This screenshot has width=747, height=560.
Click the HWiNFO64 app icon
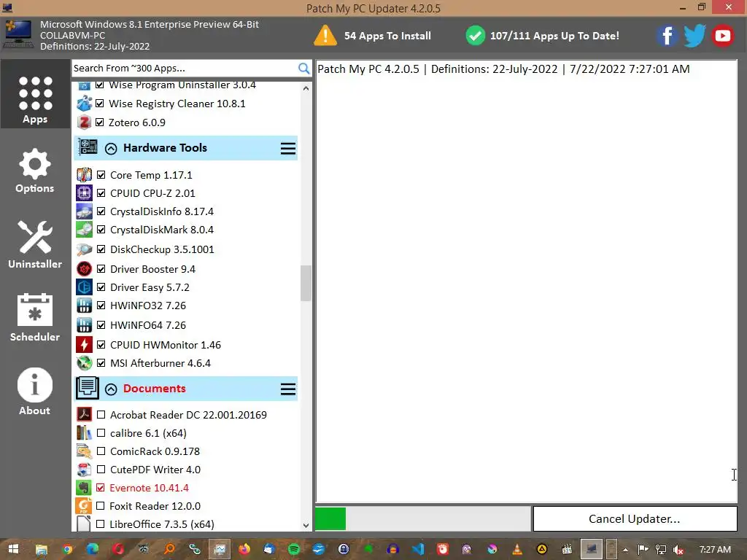85,325
